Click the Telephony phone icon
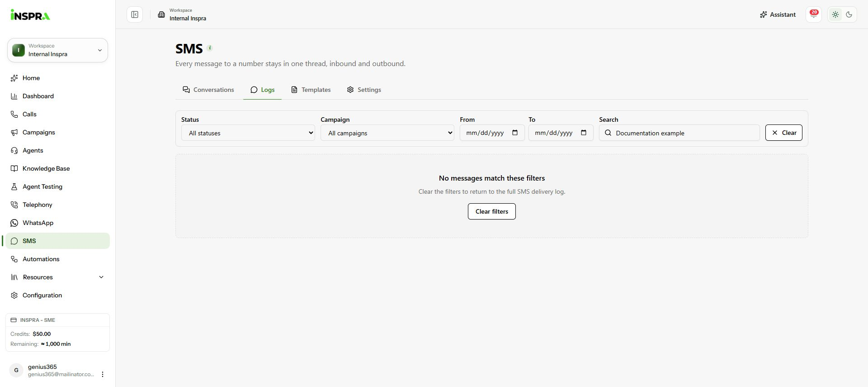 tap(14, 205)
